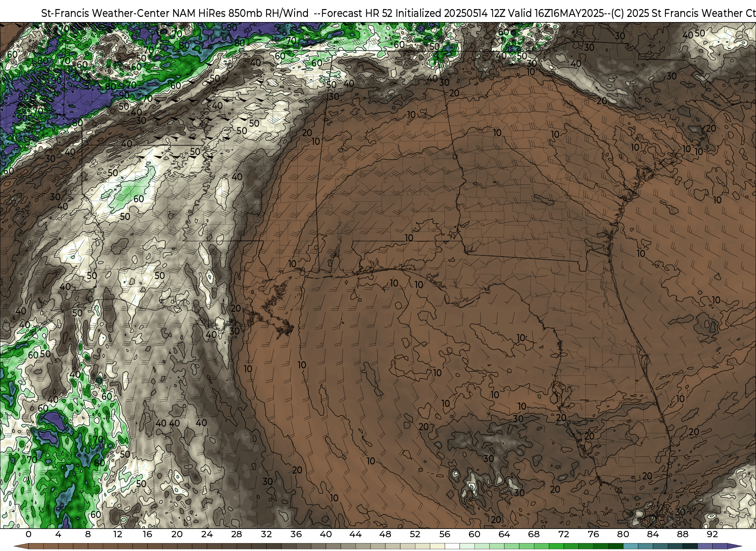
Task: Click the color scale label "56"
Action: click(445, 534)
